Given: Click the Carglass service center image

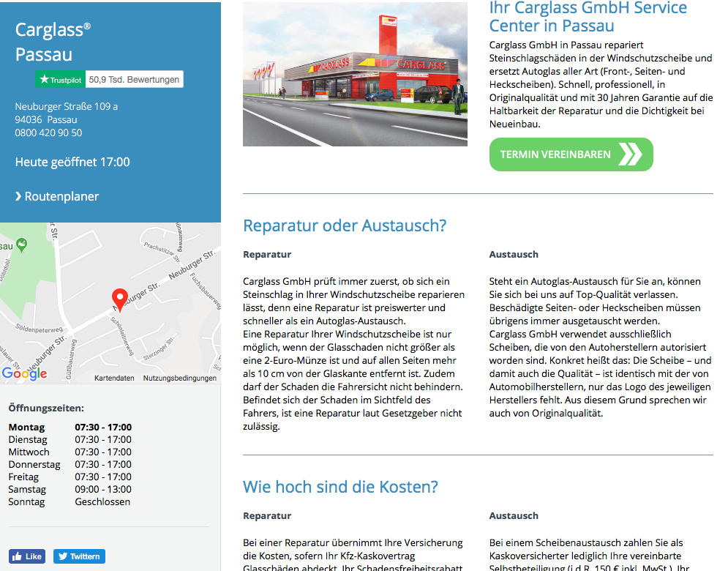Looking at the screenshot, I should (355, 75).
